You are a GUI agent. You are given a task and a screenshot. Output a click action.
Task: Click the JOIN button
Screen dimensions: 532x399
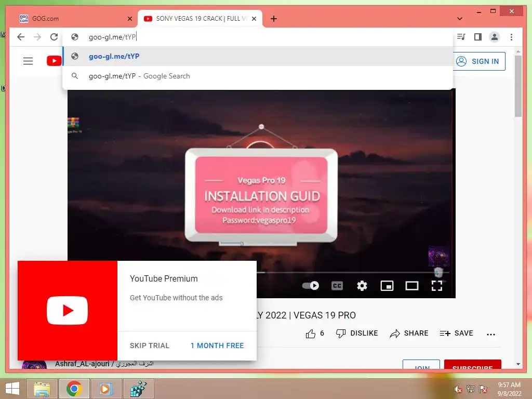[x=421, y=364]
